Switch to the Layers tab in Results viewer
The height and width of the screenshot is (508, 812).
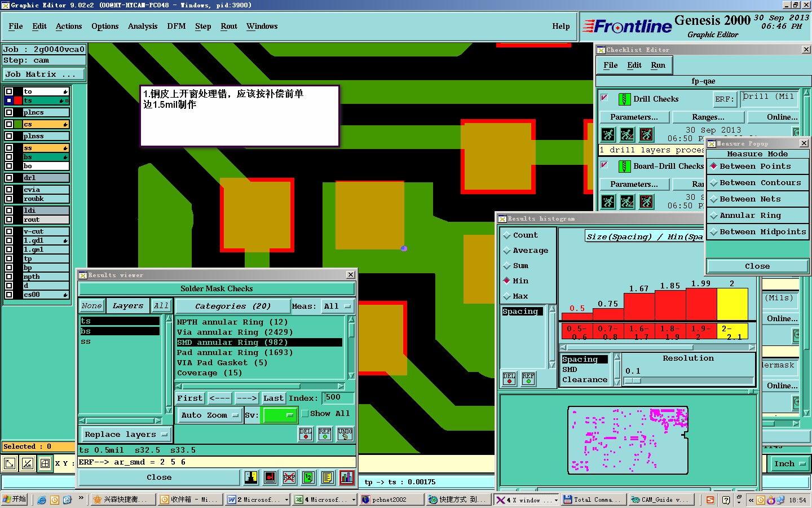[x=128, y=306]
